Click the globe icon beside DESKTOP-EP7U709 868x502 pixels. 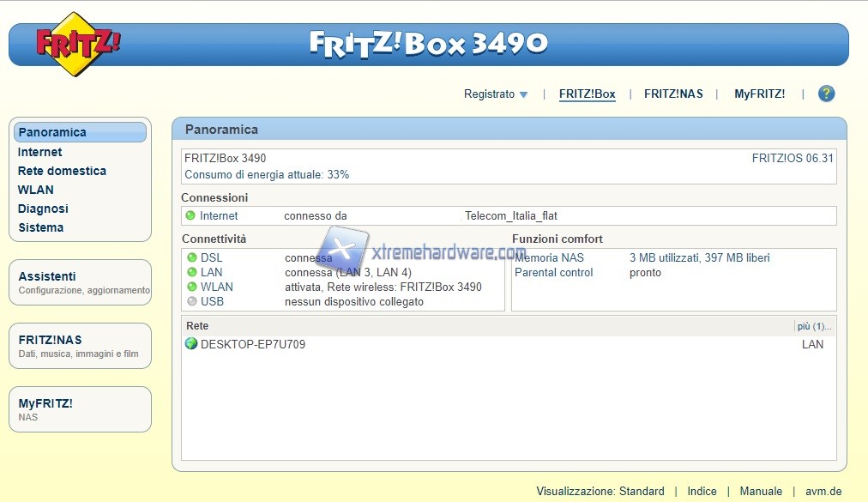pyautogui.click(x=191, y=344)
